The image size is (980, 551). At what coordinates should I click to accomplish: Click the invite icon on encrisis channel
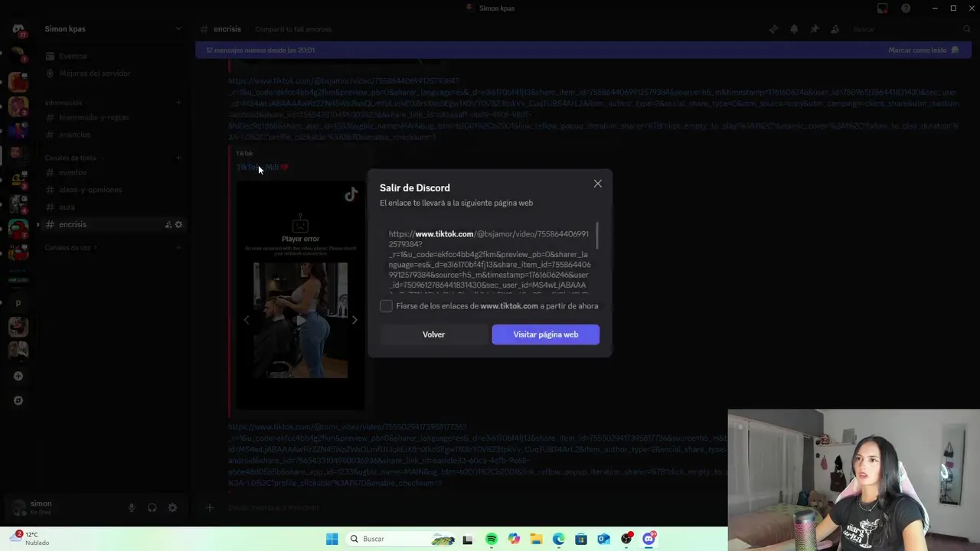168,224
